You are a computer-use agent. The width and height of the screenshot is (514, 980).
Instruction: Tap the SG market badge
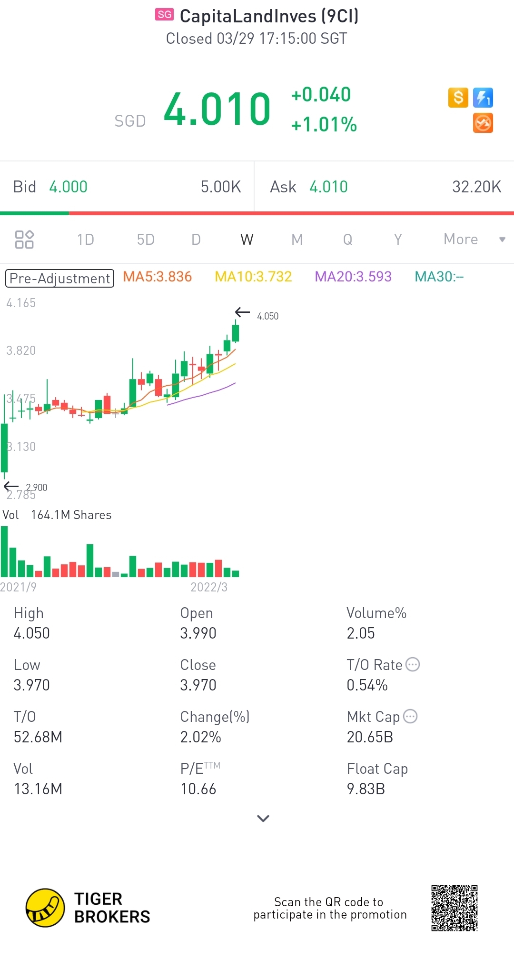(x=165, y=15)
